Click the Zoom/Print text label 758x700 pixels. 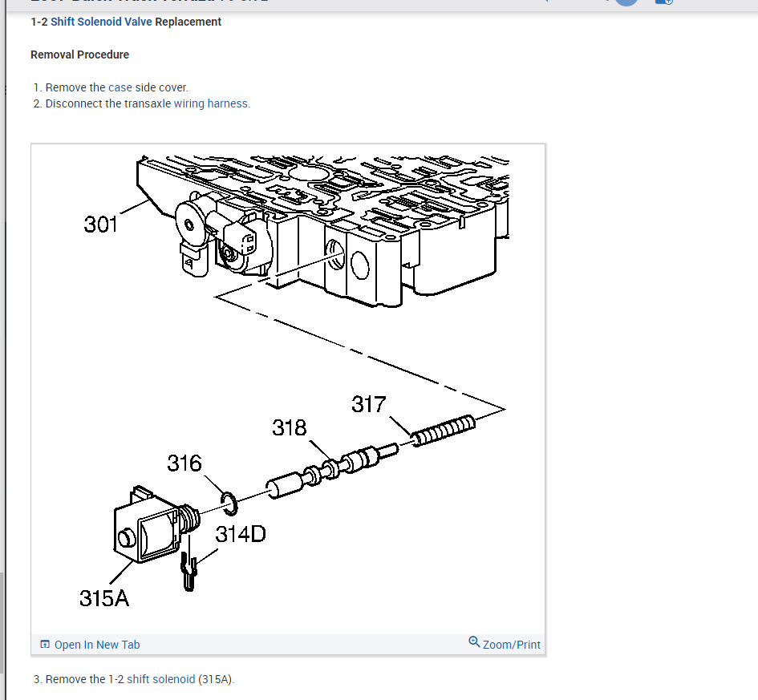coord(512,645)
